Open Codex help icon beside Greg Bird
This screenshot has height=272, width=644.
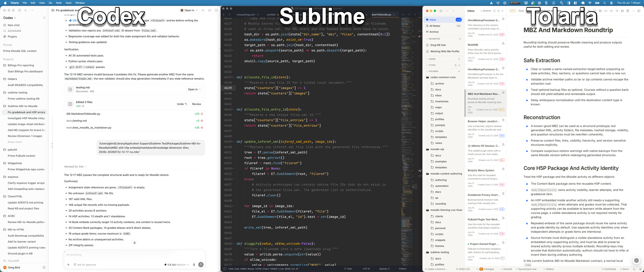(x=44, y=267)
